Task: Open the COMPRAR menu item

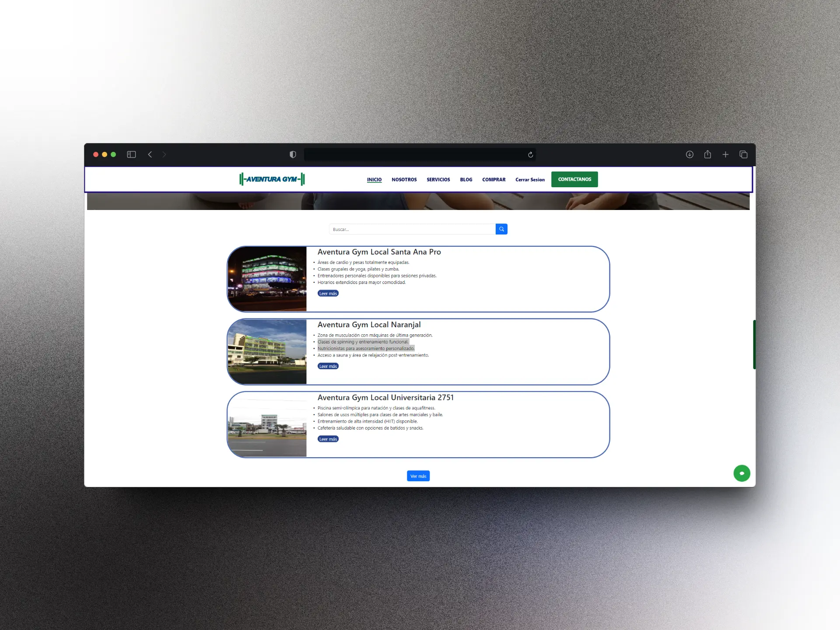Action: 493,180
